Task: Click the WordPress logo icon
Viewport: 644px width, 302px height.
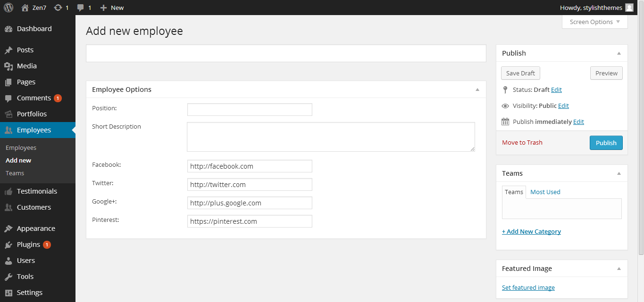Action: coord(8,8)
